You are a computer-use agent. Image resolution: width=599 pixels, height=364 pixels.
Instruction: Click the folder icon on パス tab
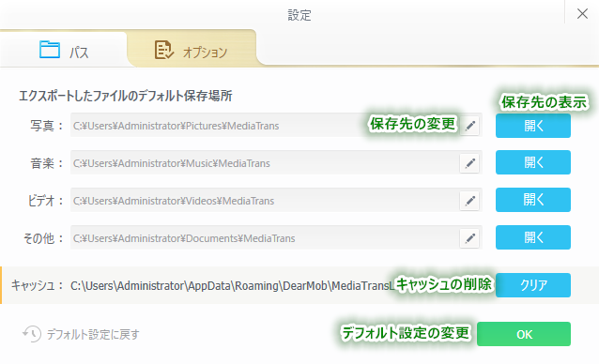(50, 50)
